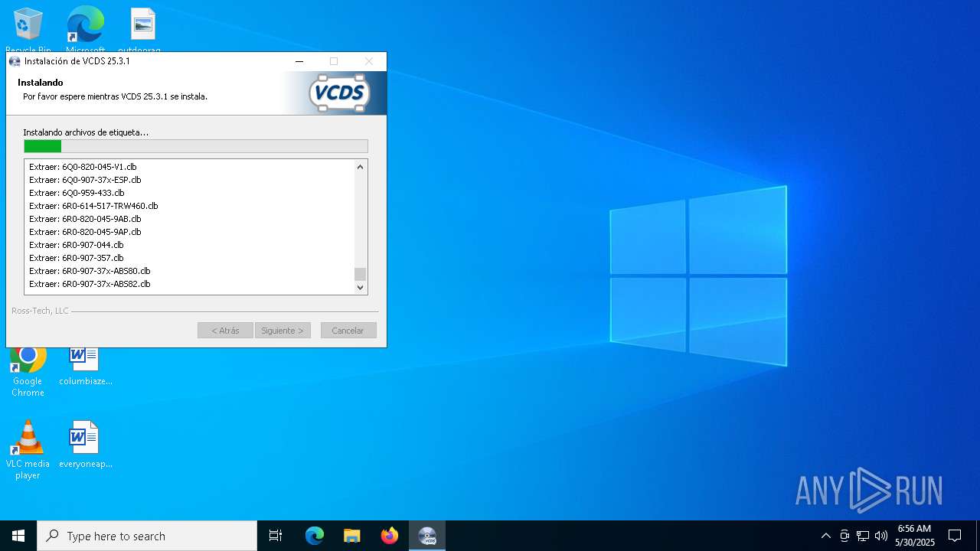Select log line 6R0-907-37x-ABS82.clb
The height and width of the screenshot is (551, 980).
point(90,284)
